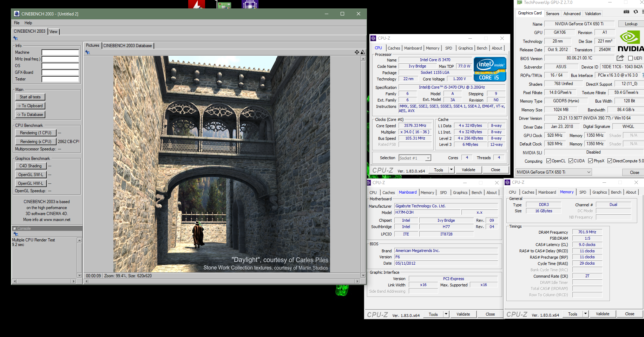Select Bench tab in top CPU-Z window

click(x=482, y=48)
